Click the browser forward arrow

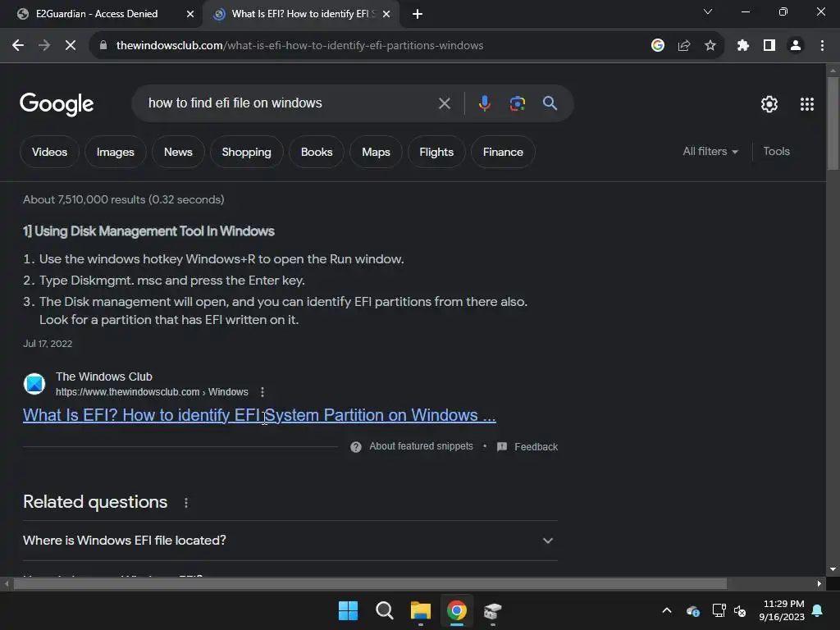click(x=44, y=46)
